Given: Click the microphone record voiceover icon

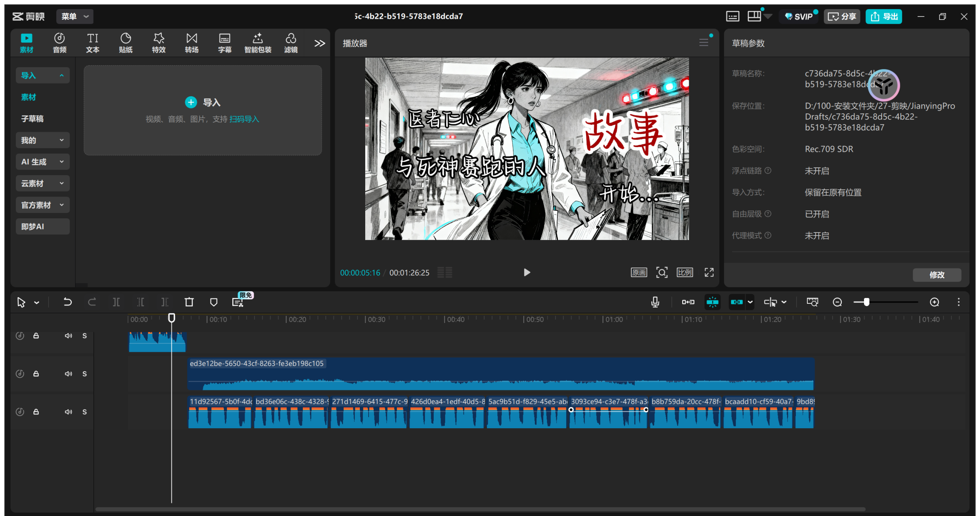Looking at the screenshot, I should coord(655,302).
